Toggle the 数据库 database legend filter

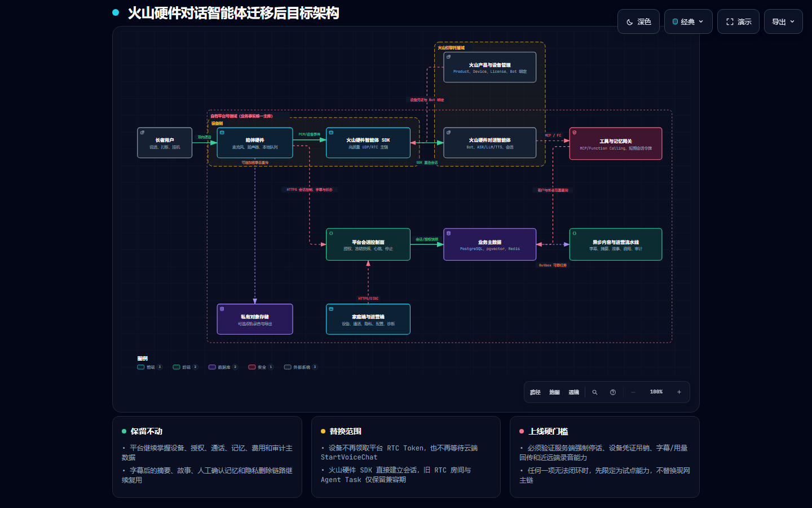[x=223, y=367]
